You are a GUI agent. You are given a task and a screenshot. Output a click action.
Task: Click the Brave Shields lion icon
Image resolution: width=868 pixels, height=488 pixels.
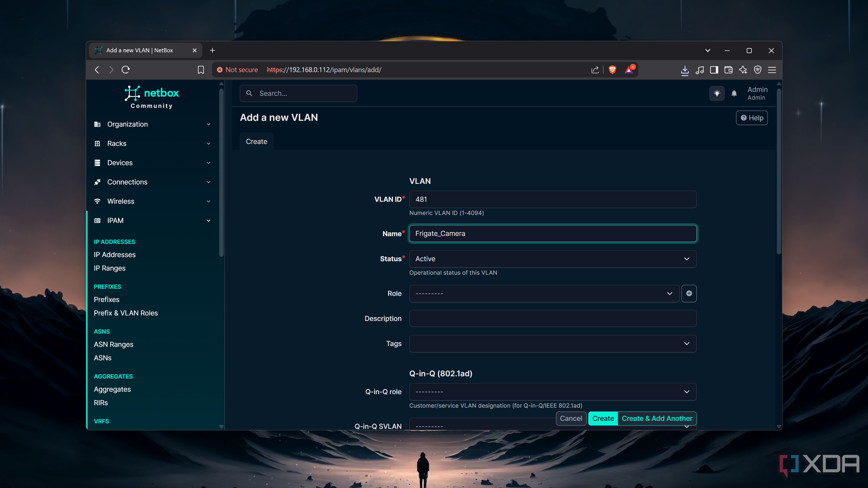(612, 70)
